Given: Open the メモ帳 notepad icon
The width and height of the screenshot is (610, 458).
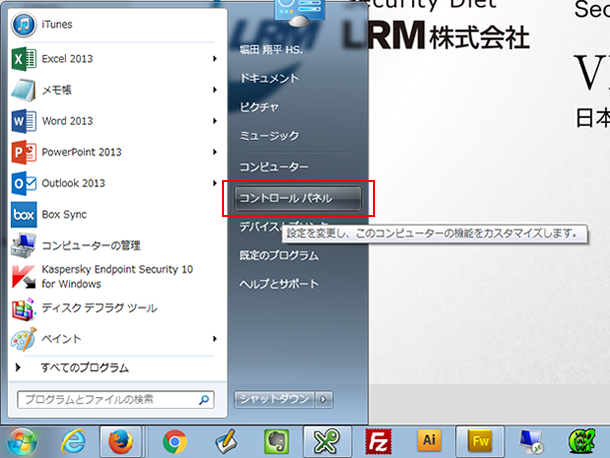Looking at the screenshot, I should tap(24, 90).
